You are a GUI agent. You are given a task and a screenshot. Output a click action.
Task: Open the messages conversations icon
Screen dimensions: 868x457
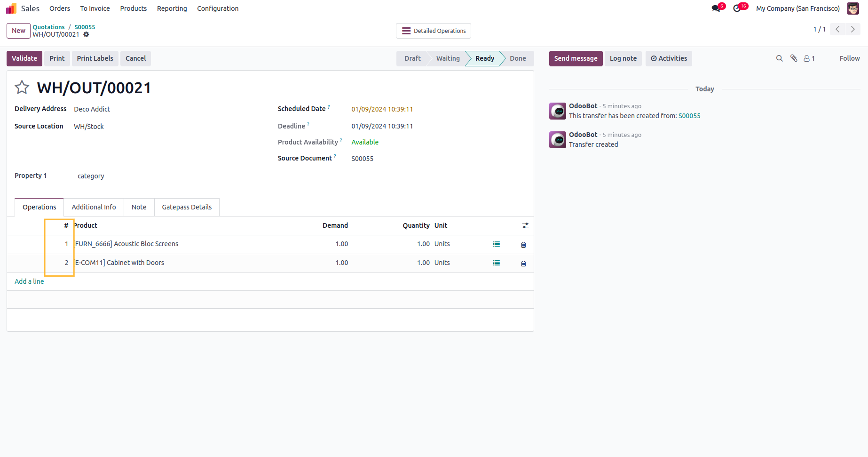(716, 8)
